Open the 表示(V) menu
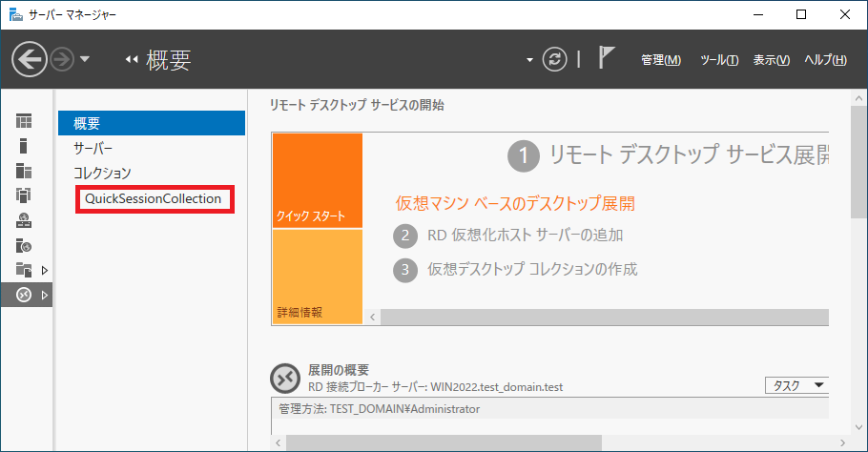The height and width of the screenshot is (452, 868). click(771, 60)
